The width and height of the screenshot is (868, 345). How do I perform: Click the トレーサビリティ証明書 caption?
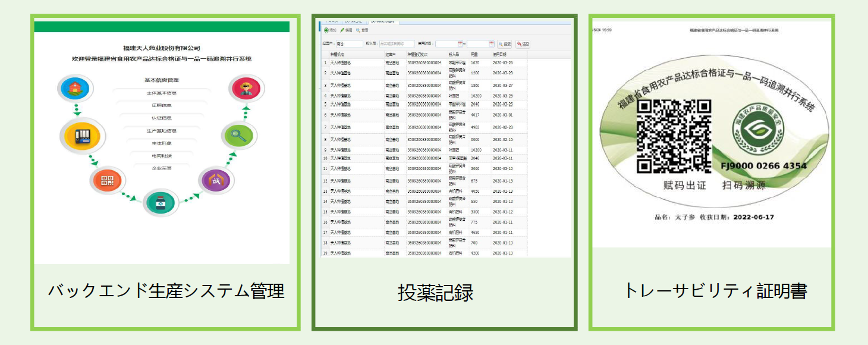click(715, 291)
